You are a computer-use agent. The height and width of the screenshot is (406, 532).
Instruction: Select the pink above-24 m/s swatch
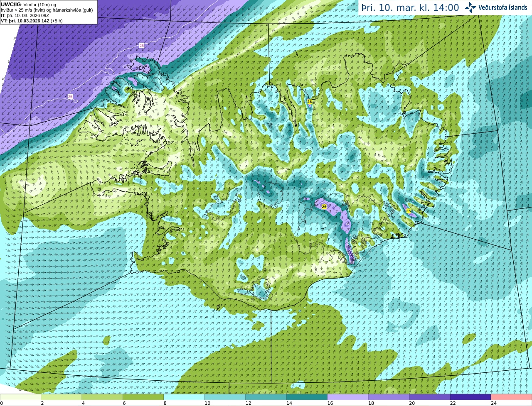click(512, 397)
